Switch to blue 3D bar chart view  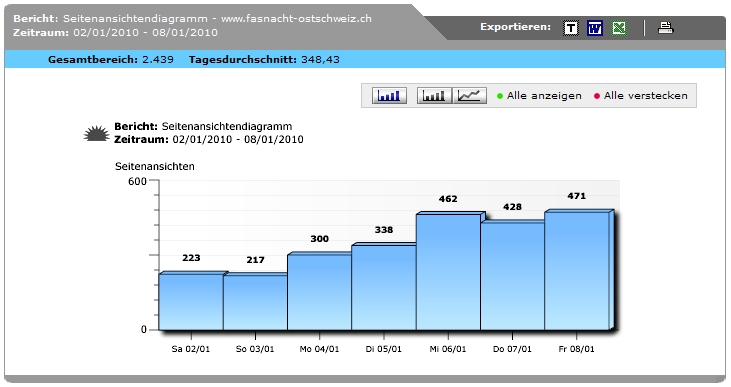point(389,96)
